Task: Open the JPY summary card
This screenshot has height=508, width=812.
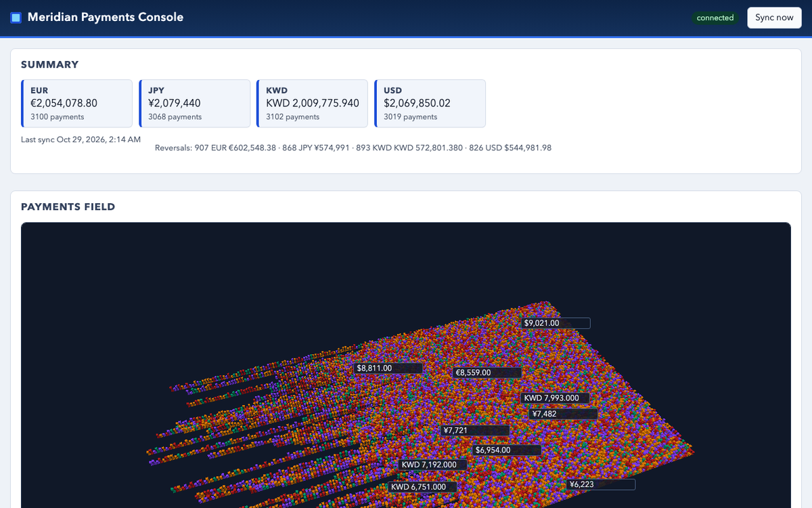Action: [194, 104]
